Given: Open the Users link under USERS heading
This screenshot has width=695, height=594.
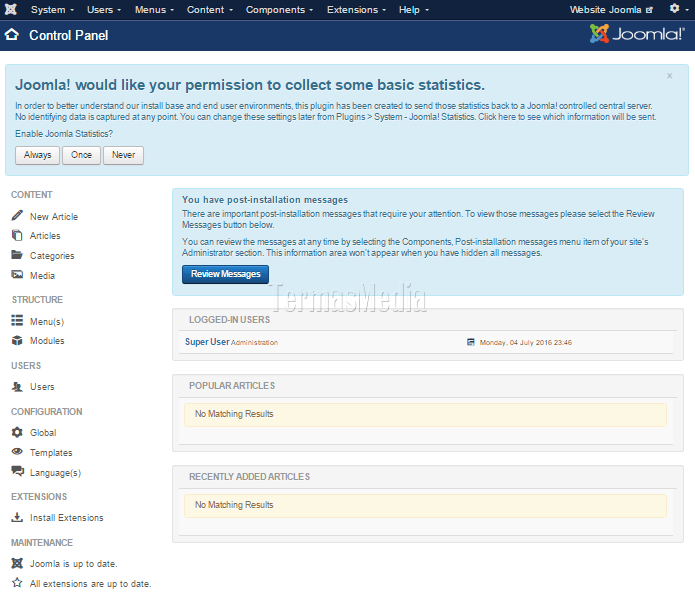Looking at the screenshot, I should (42, 387).
